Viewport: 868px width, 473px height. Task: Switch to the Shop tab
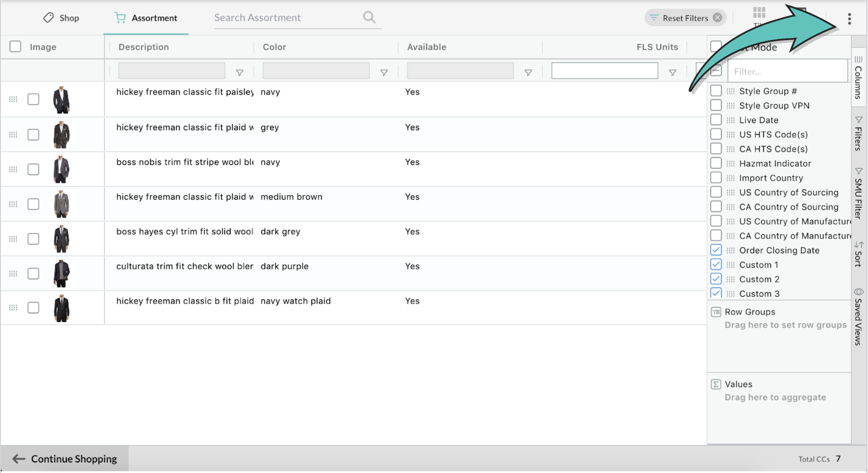tap(61, 18)
